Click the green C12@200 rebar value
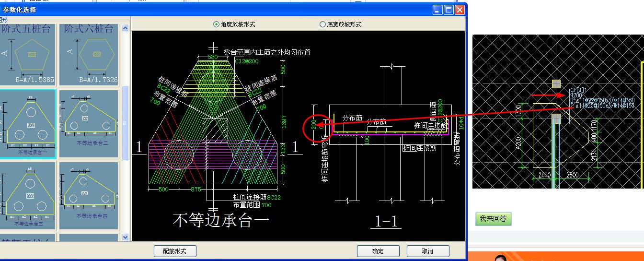644x261 pixels. click(x=247, y=61)
